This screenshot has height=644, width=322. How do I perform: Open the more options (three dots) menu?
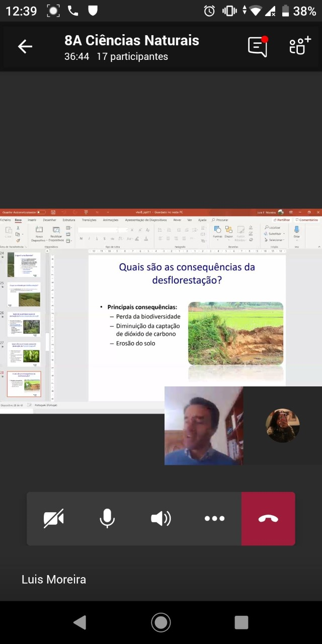click(x=214, y=519)
